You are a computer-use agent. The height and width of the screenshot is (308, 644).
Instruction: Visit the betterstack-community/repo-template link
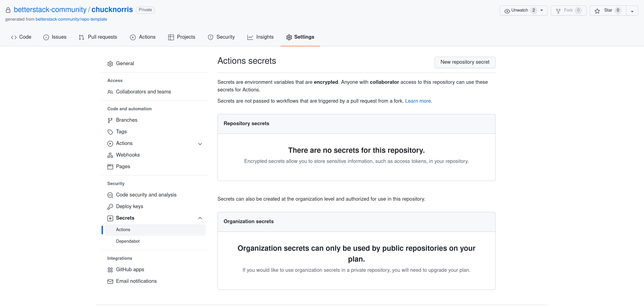pos(71,19)
